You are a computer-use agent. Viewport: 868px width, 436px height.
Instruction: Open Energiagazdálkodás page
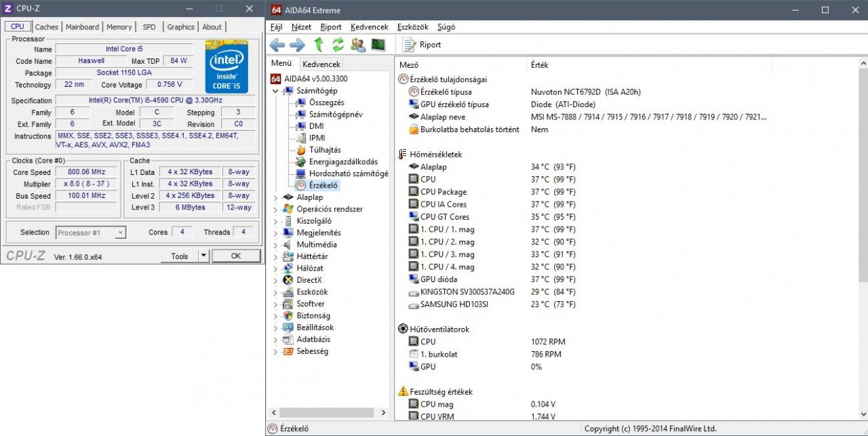click(x=343, y=162)
